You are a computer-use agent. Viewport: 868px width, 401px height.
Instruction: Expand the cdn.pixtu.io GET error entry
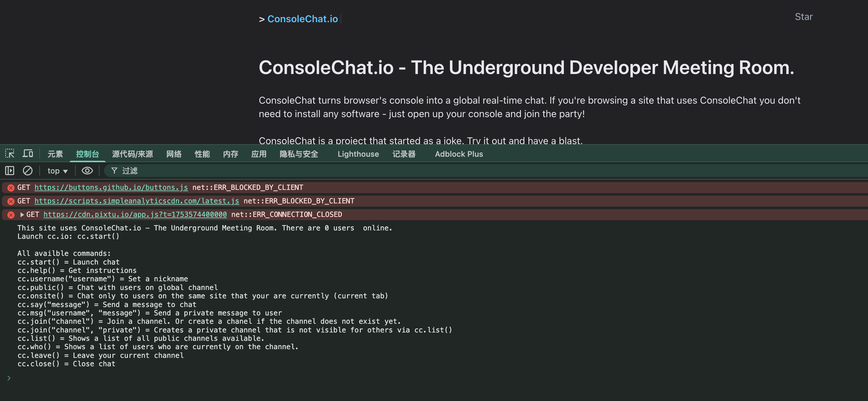coord(22,214)
